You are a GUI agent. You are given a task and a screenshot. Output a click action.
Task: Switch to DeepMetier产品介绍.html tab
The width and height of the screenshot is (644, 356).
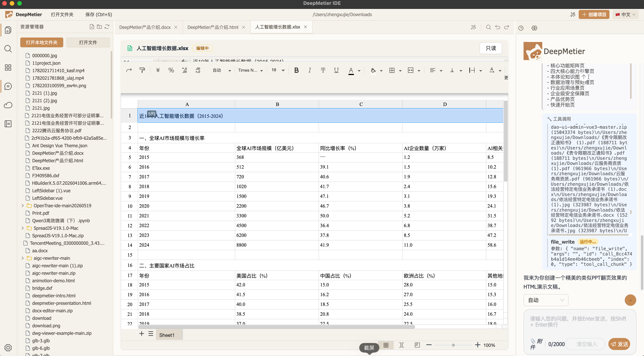tap(213, 27)
